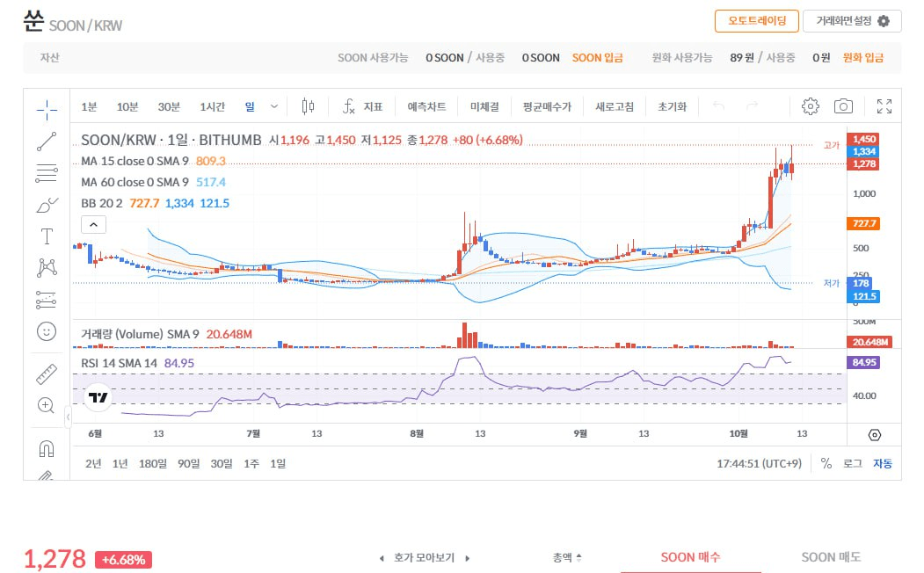Toggle 자동 auto scale
The width and height of the screenshot is (924, 573).
pos(882,463)
